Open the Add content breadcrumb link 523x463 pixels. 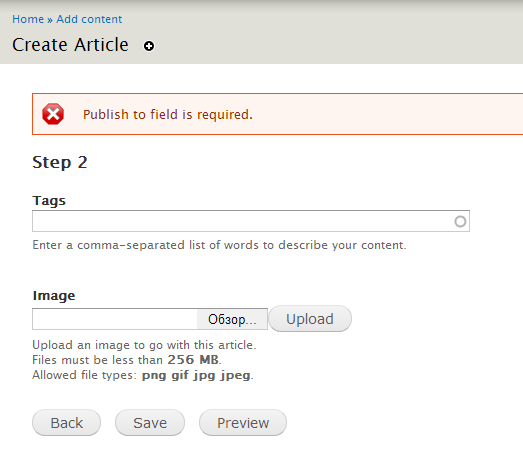pos(89,19)
